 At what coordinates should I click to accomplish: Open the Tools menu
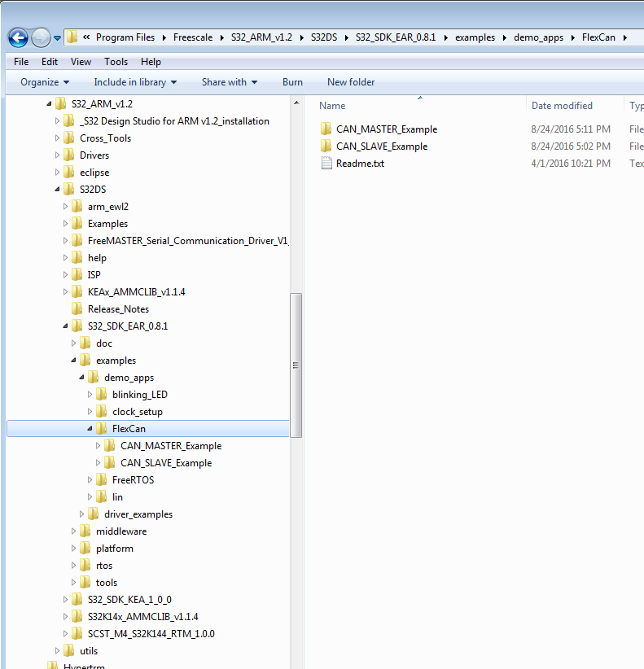tap(116, 62)
